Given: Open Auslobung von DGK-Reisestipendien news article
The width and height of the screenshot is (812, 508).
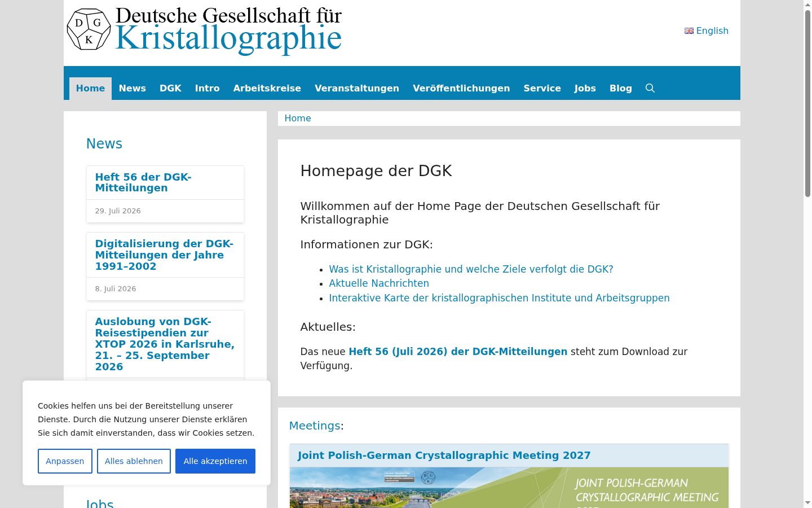Looking at the screenshot, I should point(165,344).
